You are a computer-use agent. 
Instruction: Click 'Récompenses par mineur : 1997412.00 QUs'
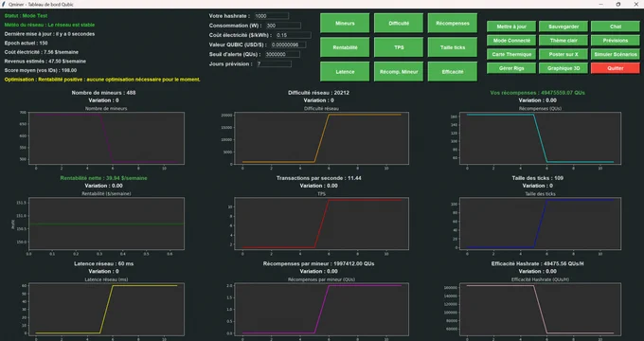pos(319,263)
